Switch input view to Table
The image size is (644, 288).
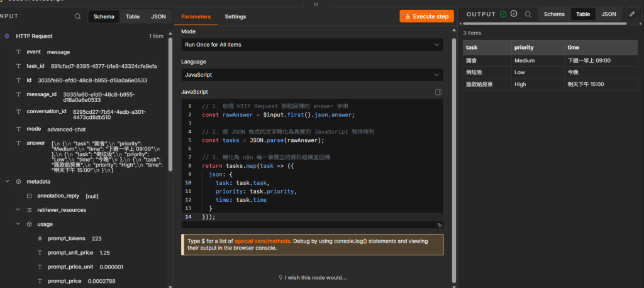[133, 16]
